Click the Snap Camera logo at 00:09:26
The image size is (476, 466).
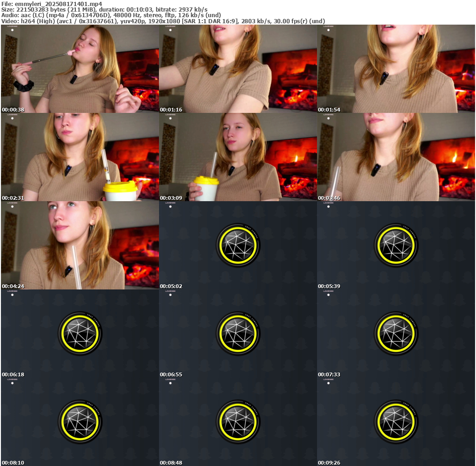tap(396, 422)
